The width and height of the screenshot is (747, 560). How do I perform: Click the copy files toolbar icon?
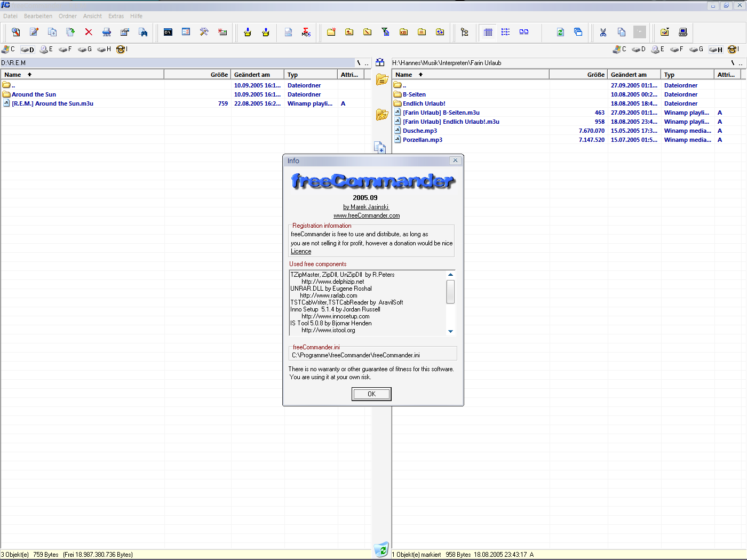point(52,32)
